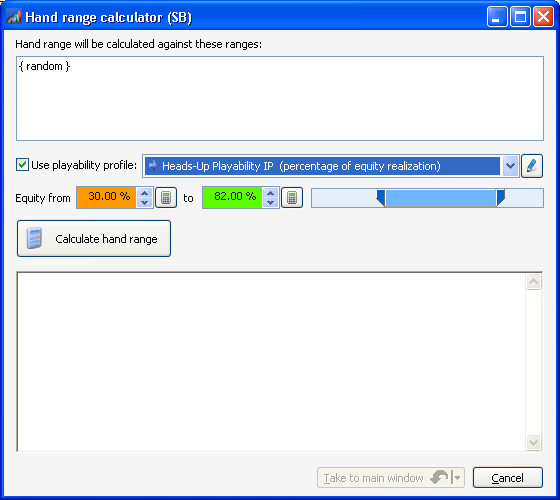Uncheck Use playability profile checkbox
The width and height of the screenshot is (560, 500).
(x=22, y=165)
